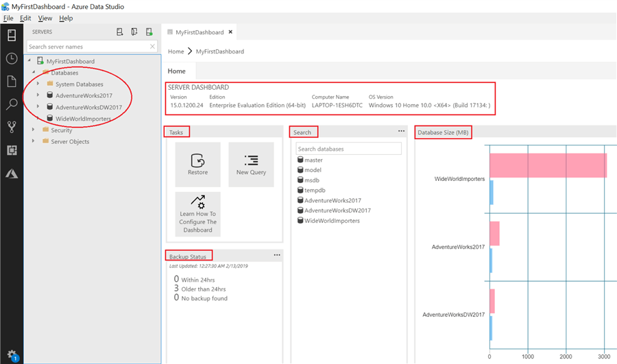Collapse the MyFirstDashboard server node
This screenshot has width=617, height=364.
[29, 60]
